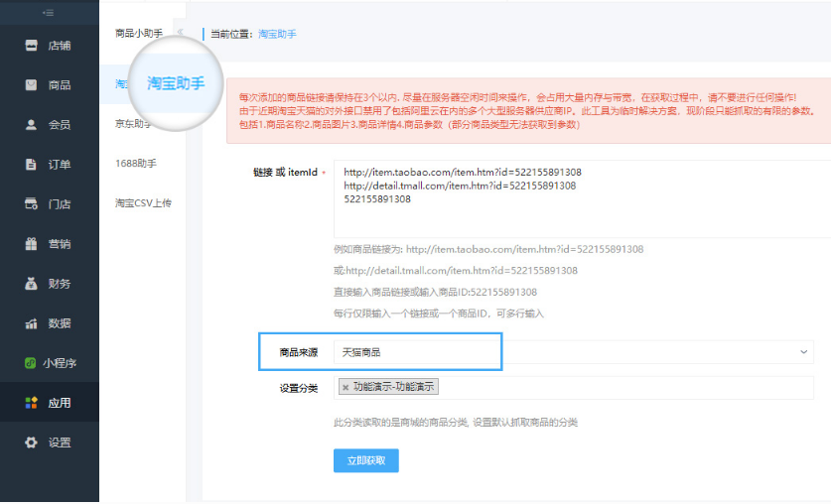Select 1688助手 in the submenu

coord(136,164)
